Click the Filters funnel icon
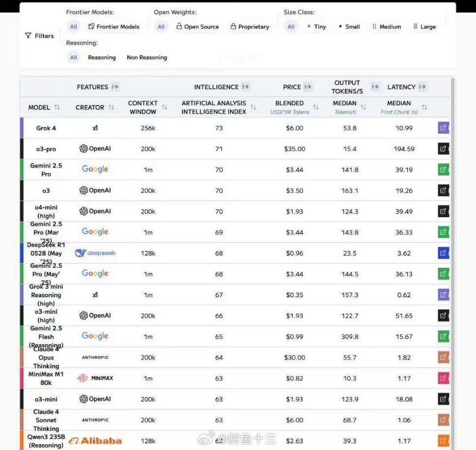 [28, 36]
